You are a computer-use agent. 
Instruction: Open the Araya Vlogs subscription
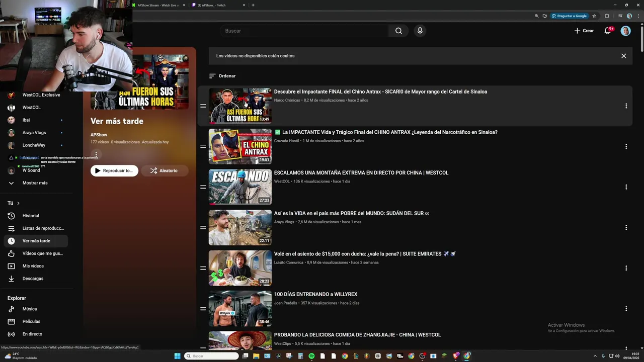tap(36, 133)
